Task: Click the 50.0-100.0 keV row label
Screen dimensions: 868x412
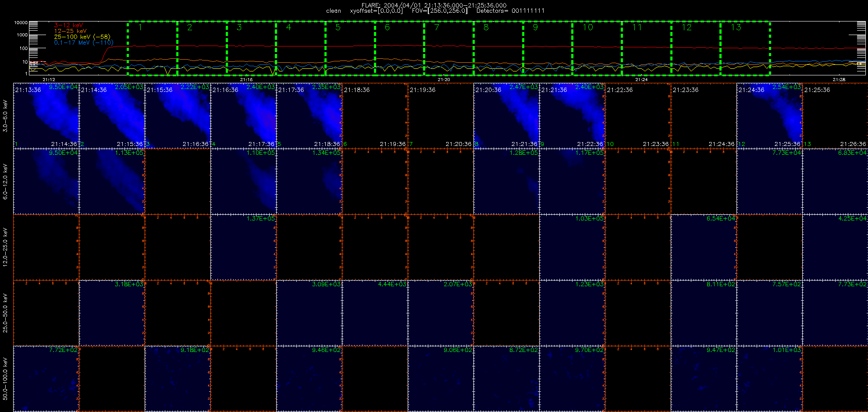Action: (5, 379)
